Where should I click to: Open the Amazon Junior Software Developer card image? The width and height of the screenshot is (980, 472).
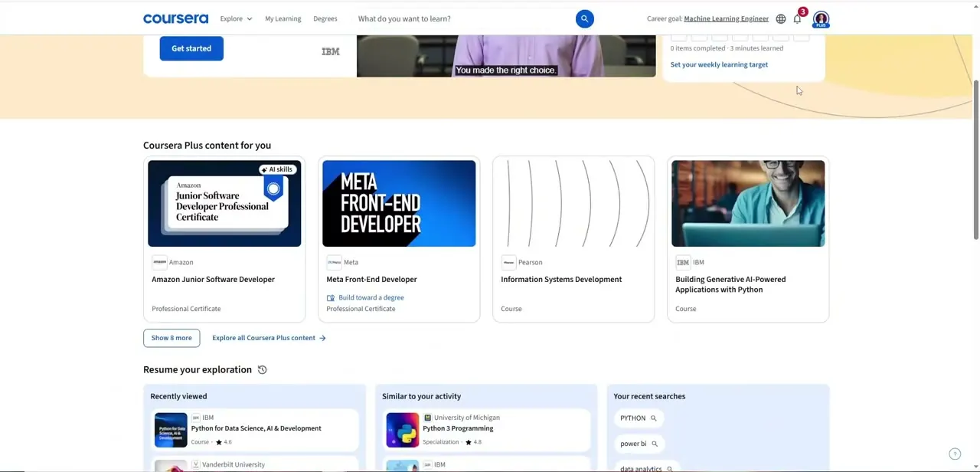coord(224,204)
